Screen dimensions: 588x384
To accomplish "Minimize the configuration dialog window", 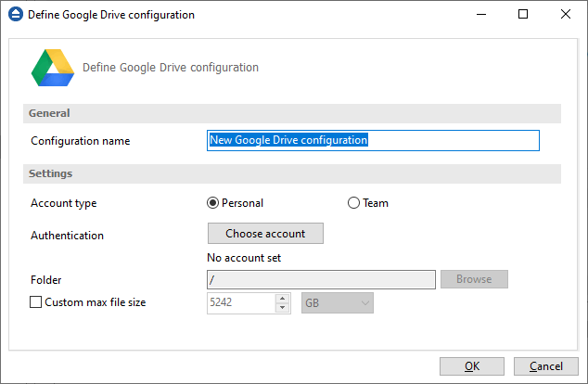I will click(481, 14).
